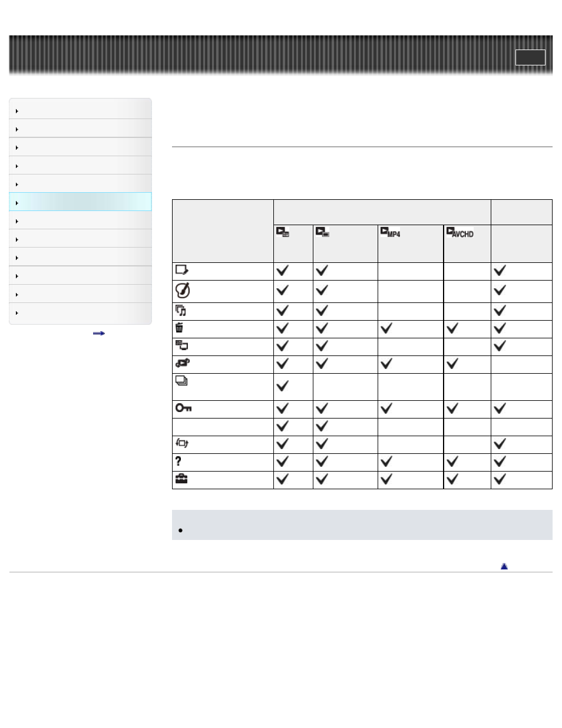The image size is (562, 728).
Task: Expand the highlighted sidebar menu entry
Action: coord(80,202)
